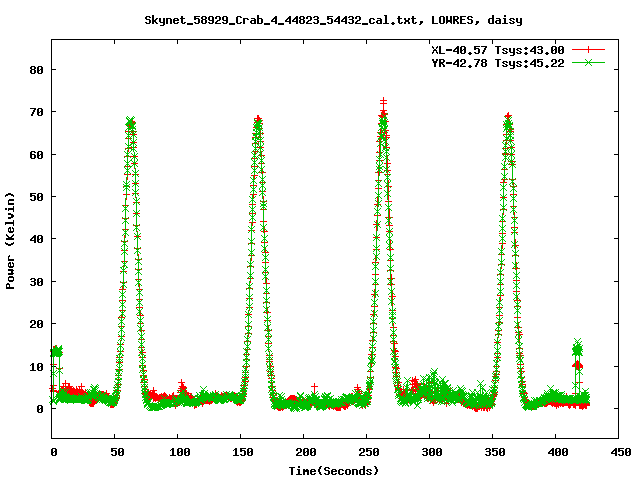The image size is (640, 480).
Task: Select the XL-40.57 Tsys:43.00 legend label
Action: 498,50
